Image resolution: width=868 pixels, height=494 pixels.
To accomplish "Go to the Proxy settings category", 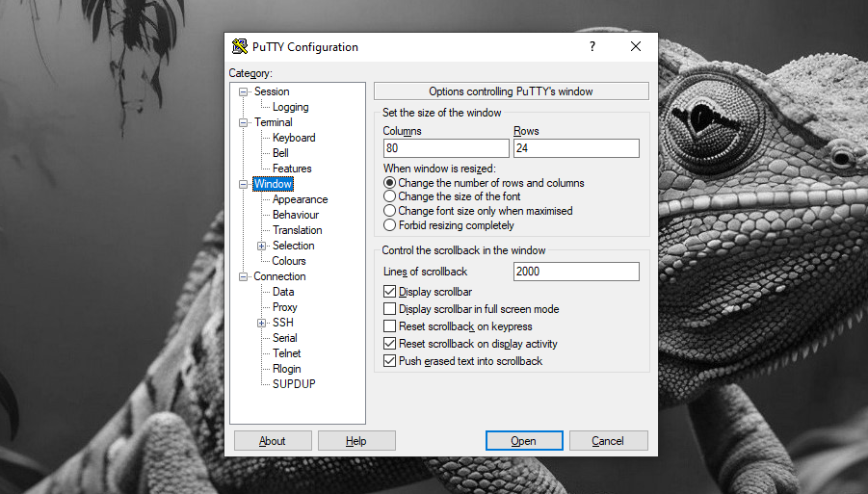I will (285, 307).
